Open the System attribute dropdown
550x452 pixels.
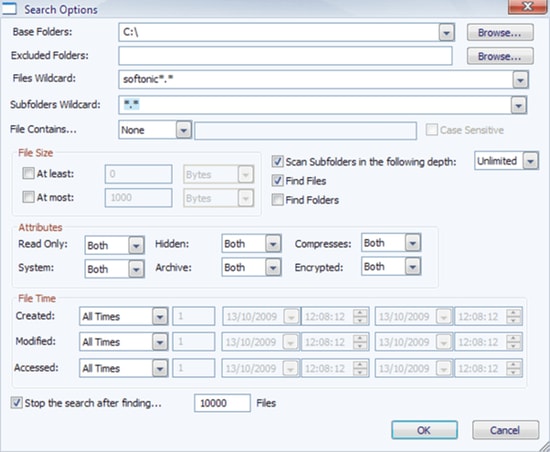click(x=136, y=269)
